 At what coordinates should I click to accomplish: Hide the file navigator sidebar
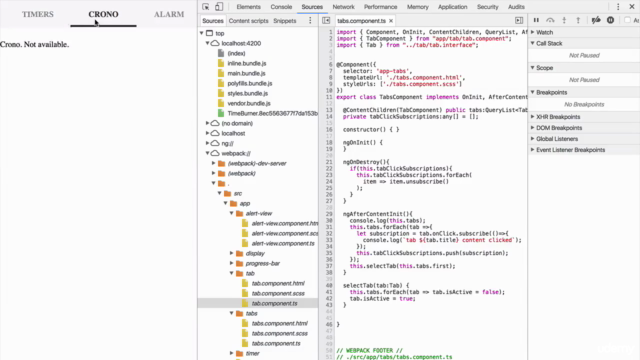click(326, 20)
